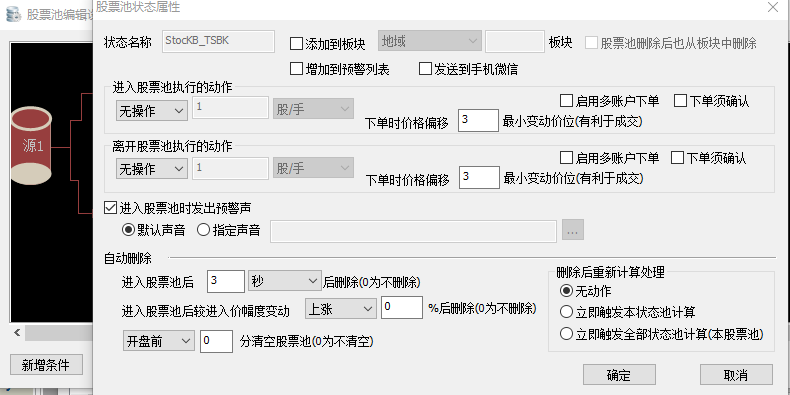
Task: Click the auto-delete seconds input field
Action: point(226,281)
